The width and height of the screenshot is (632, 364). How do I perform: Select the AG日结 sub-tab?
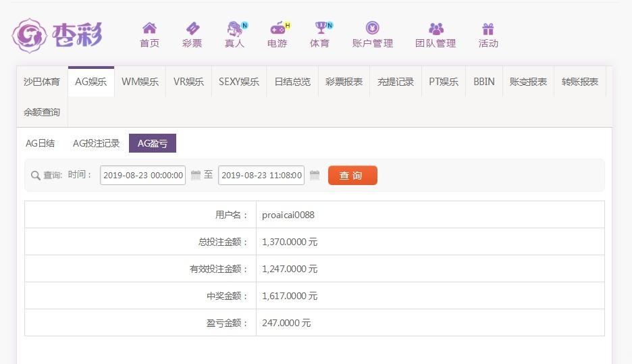coord(40,143)
